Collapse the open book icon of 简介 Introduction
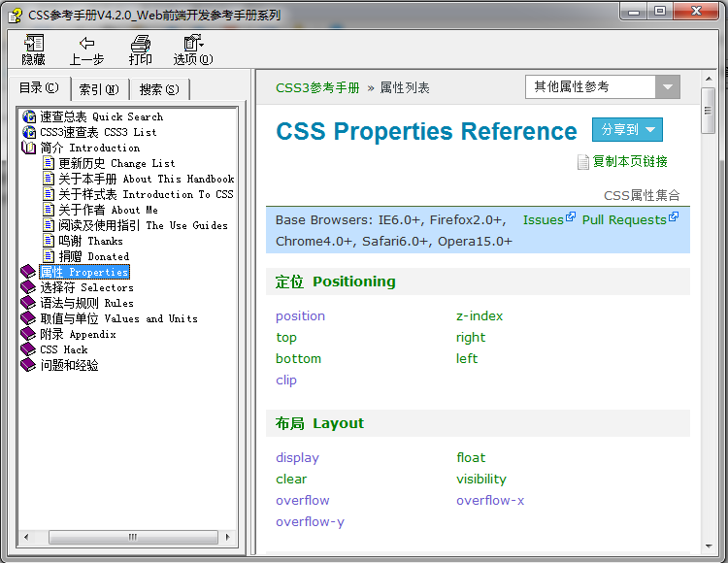 29,148
